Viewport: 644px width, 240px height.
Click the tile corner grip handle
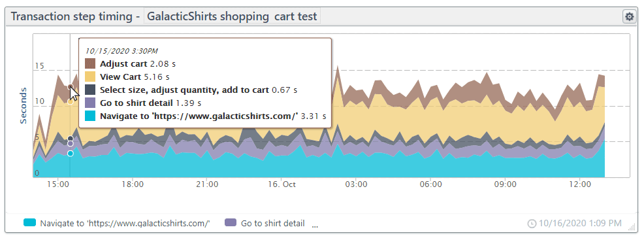point(629,226)
